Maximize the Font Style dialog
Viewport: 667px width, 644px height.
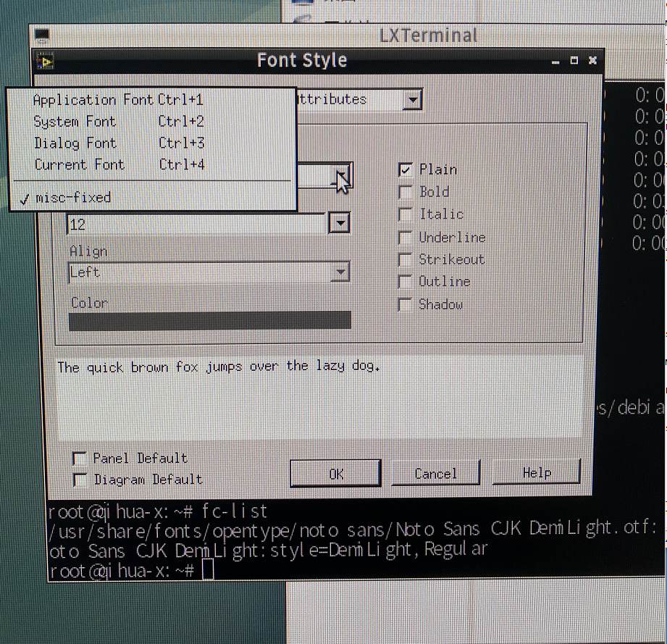pyautogui.click(x=574, y=60)
